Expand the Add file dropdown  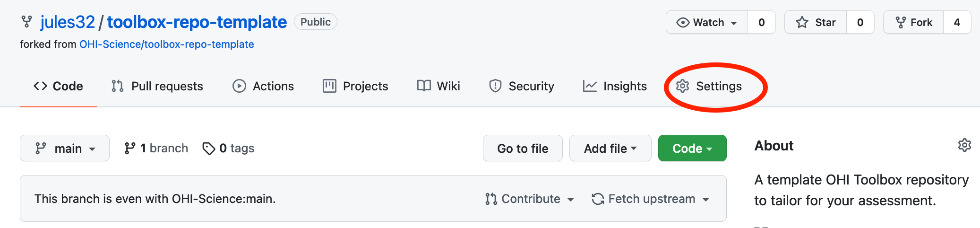(610, 149)
